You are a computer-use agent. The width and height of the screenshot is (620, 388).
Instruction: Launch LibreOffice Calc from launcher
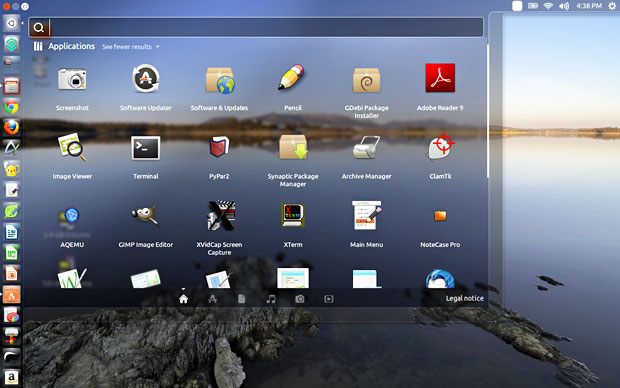coord(11,253)
